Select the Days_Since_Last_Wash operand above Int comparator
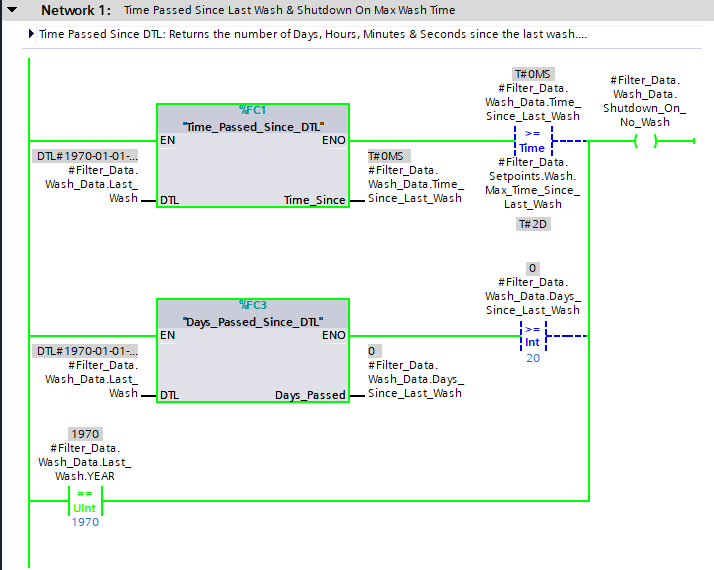The height and width of the screenshot is (570, 714). (532, 296)
